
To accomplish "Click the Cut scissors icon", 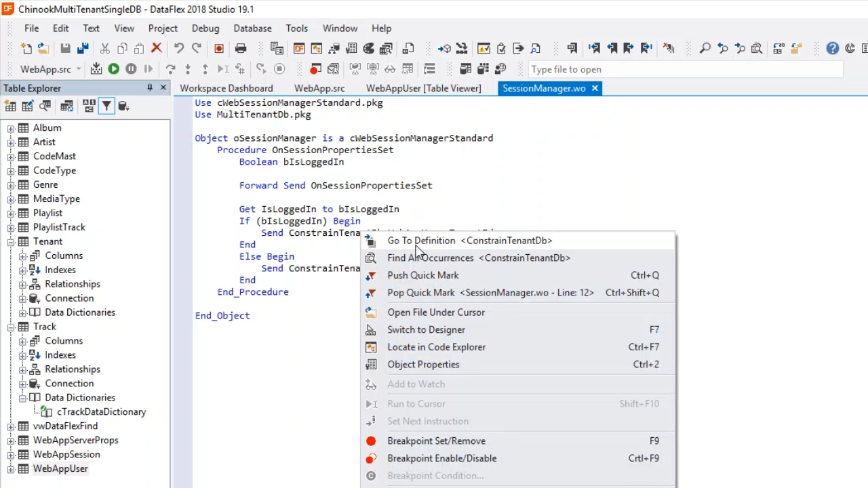I will pos(105,48).
